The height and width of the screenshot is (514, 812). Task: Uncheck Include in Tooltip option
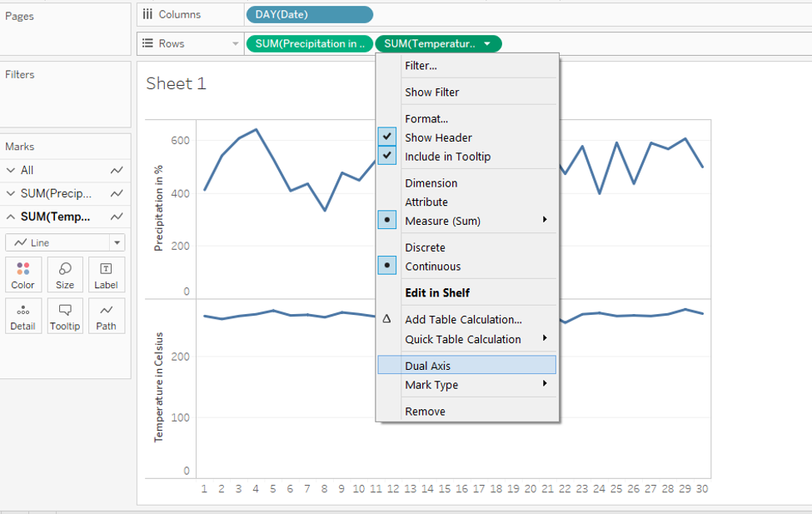tap(387, 157)
